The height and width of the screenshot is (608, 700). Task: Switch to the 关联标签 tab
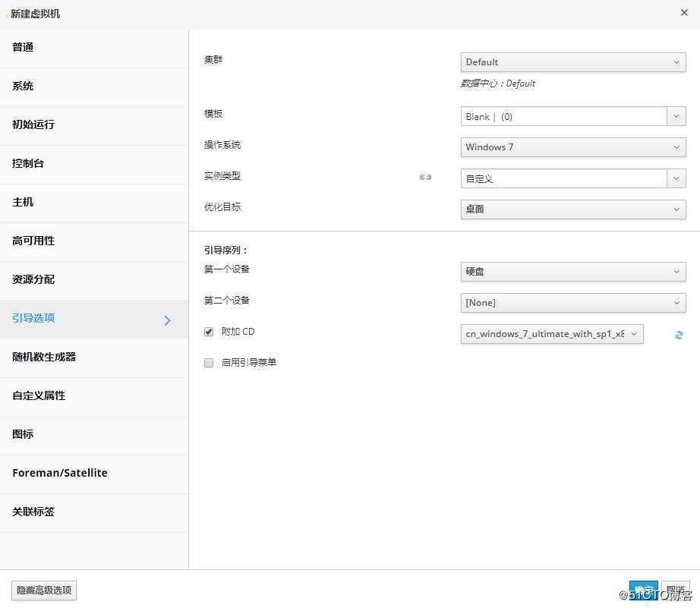click(94, 512)
